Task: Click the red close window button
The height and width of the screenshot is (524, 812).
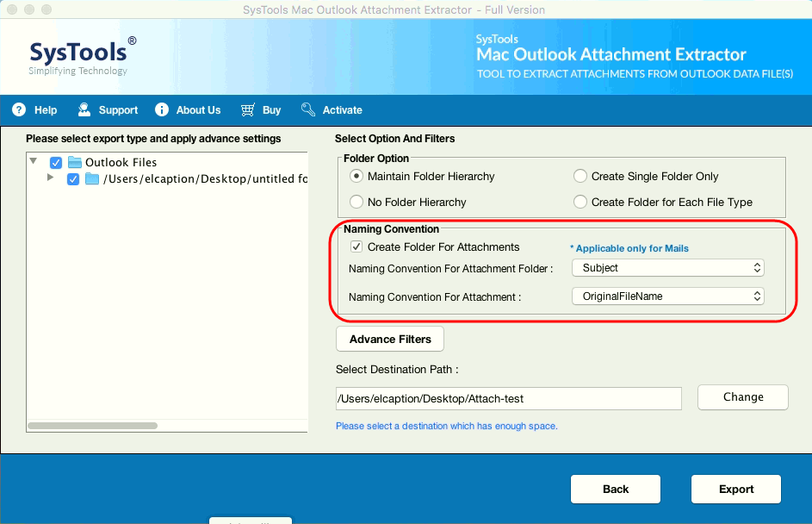Action: (x=12, y=9)
